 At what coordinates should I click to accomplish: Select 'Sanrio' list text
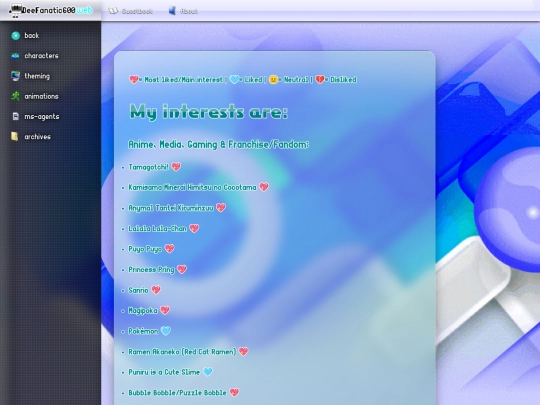[138, 290]
